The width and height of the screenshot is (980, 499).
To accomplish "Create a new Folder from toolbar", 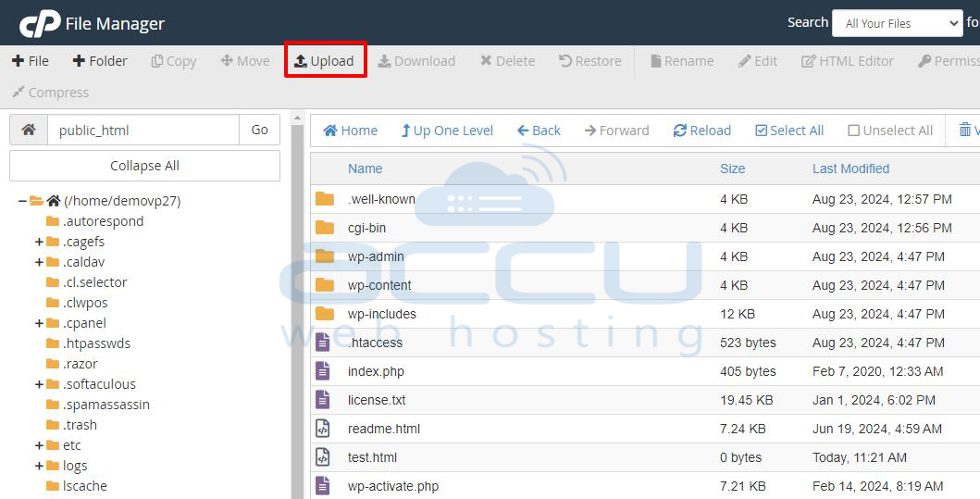I will [x=100, y=61].
